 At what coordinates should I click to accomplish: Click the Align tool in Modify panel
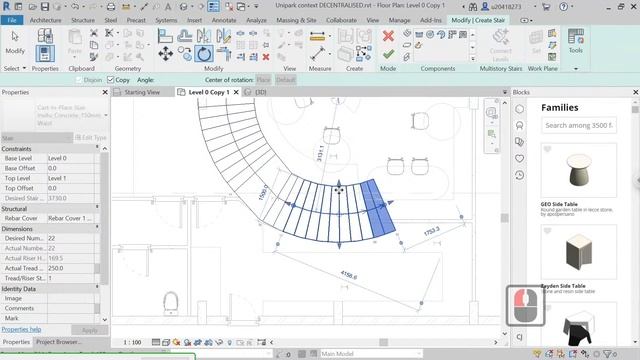pyautogui.click(x=165, y=36)
